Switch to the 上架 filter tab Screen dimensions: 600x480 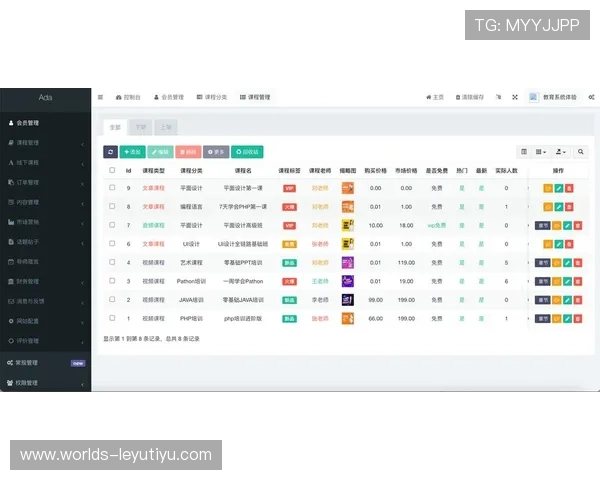tap(166, 127)
